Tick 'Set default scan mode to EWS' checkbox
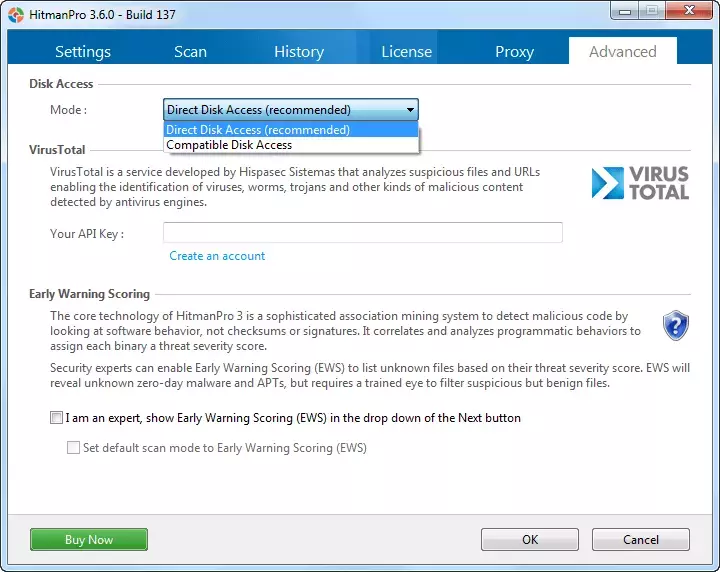 [73, 448]
